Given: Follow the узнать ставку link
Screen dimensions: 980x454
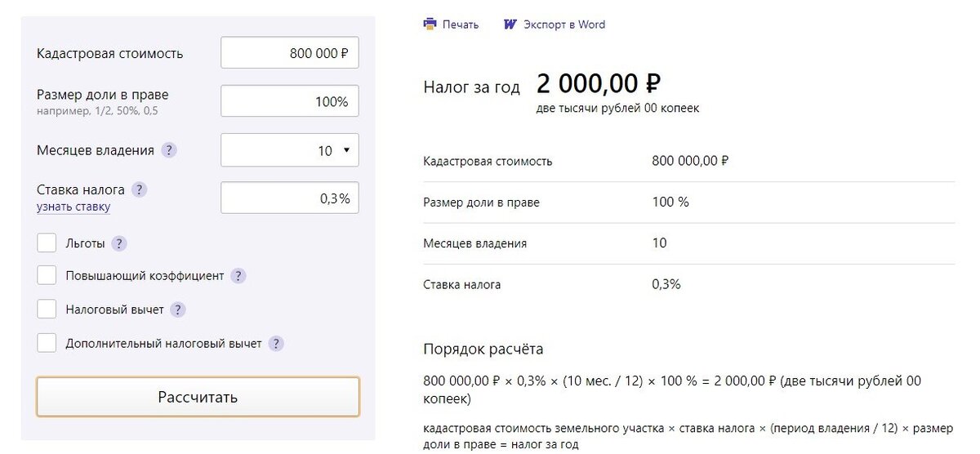Looking at the screenshot, I should tap(73, 207).
